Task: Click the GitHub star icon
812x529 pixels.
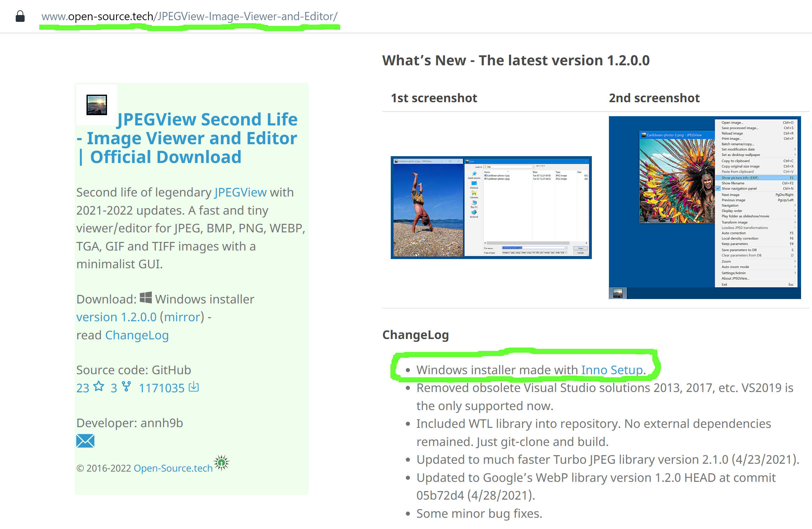Action: point(99,386)
